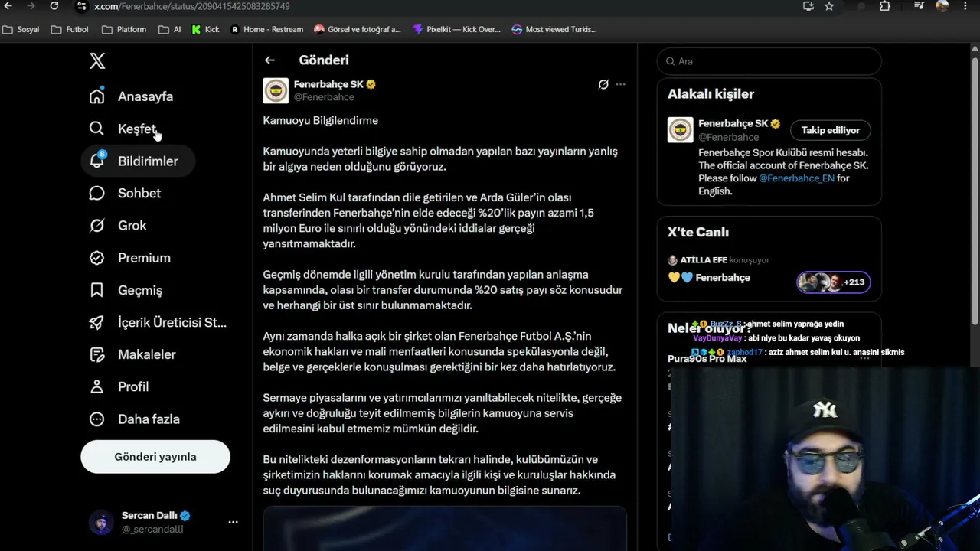The image size is (980, 551).
Task: Open Most viewed Turkish bookmark
Action: [x=554, y=30]
